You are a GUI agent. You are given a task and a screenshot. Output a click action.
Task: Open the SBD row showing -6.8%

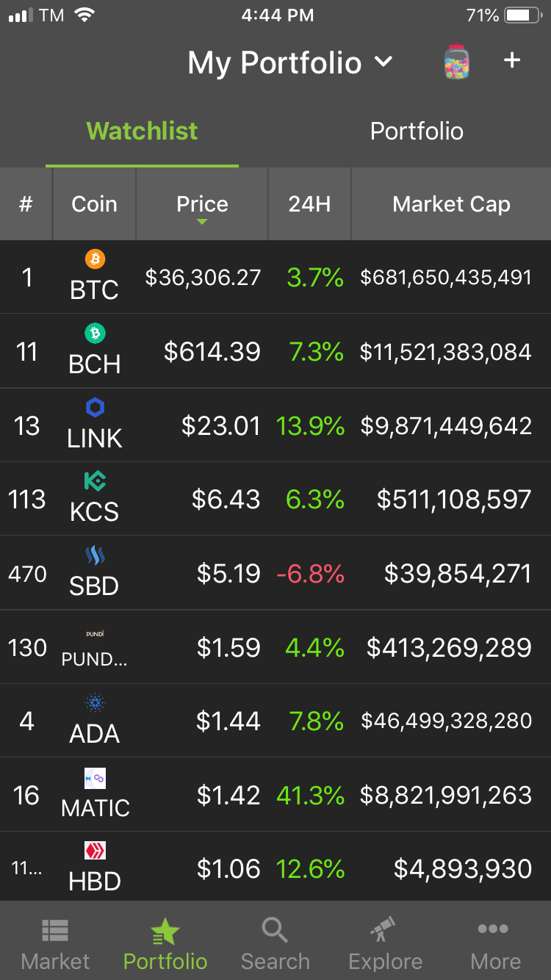(275, 573)
